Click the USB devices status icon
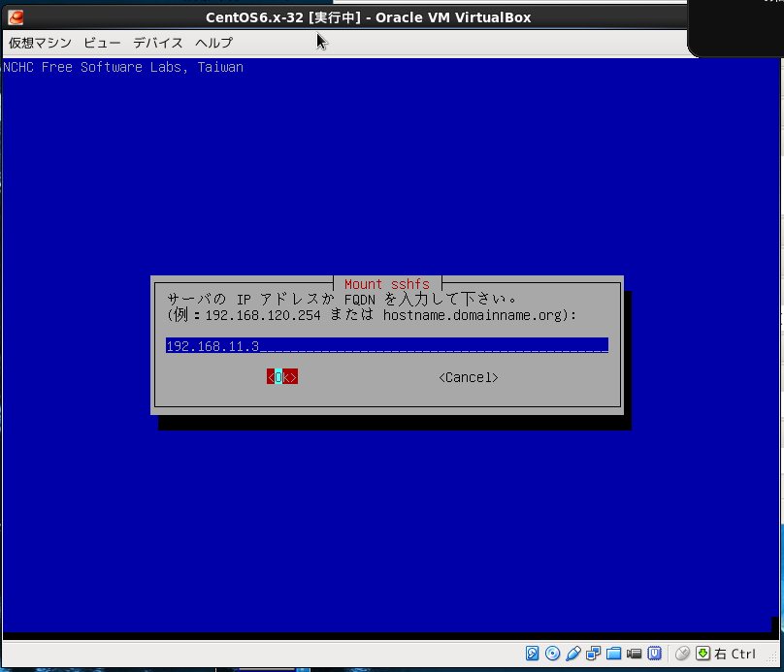The width and height of the screenshot is (784, 672). [573, 654]
